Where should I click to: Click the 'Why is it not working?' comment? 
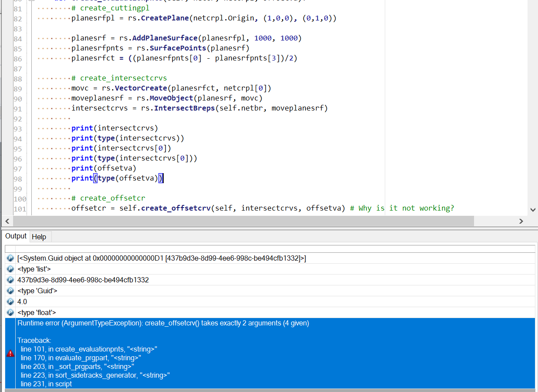402,208
